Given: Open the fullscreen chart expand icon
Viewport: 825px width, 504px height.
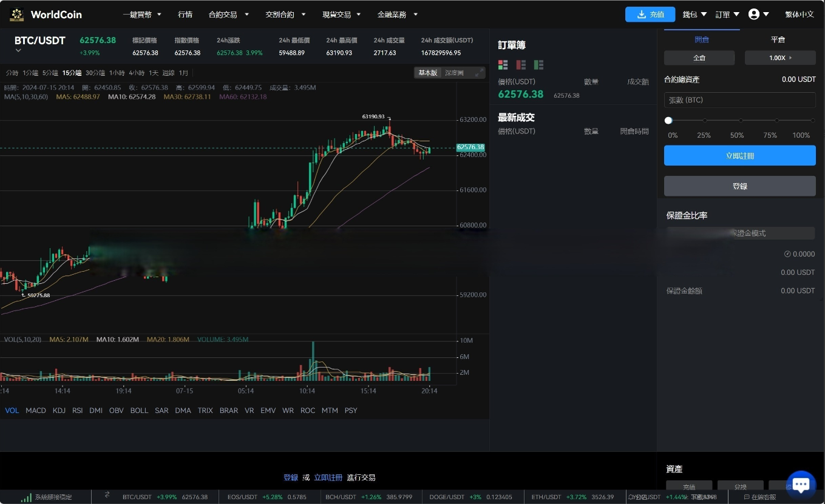Looking at the screenshot, I should click(479, 72).
